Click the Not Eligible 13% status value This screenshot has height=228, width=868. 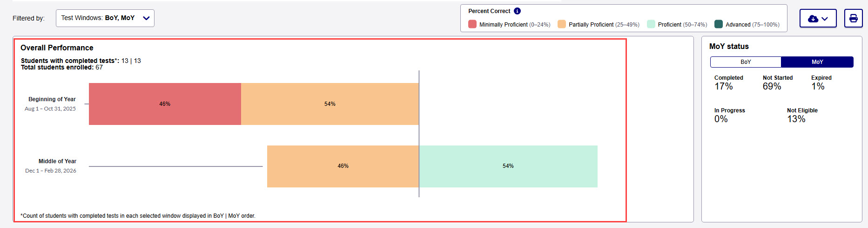pyautogui.click(x=796, y=119)
